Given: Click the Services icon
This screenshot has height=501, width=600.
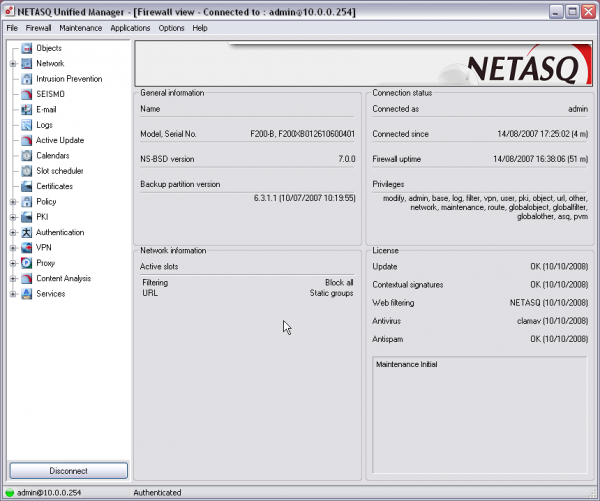Looking at the screenshot, I should (x=26, y=294).
